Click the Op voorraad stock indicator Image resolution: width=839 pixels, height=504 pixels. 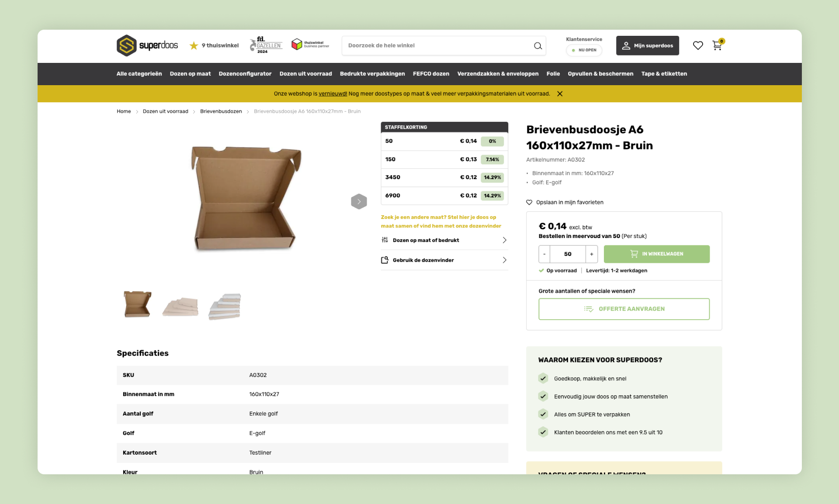point(558,271)
